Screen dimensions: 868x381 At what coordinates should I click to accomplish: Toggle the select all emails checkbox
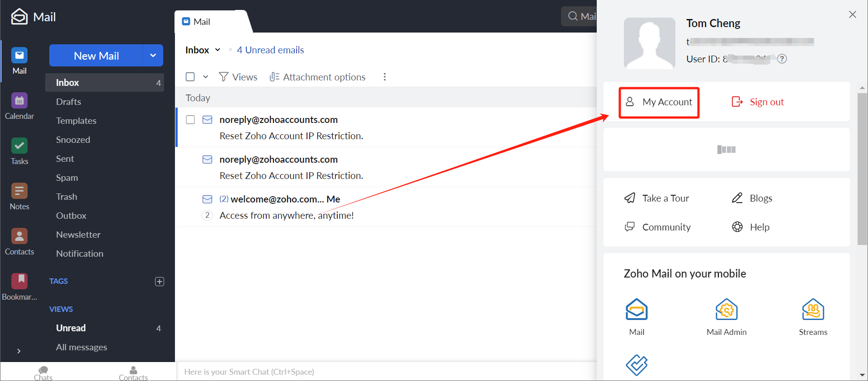pos(190,77)
